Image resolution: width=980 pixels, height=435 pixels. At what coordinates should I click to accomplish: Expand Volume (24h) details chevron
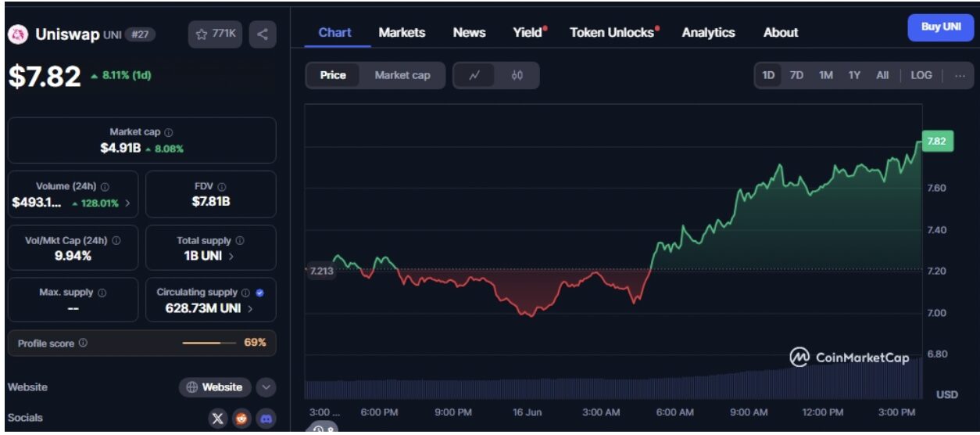(127, 203)
